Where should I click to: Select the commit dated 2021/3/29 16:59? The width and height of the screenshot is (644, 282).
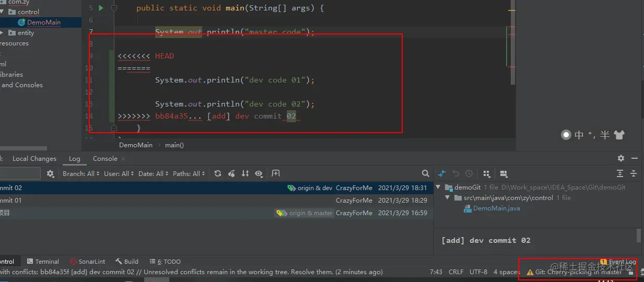pos(217,213)
